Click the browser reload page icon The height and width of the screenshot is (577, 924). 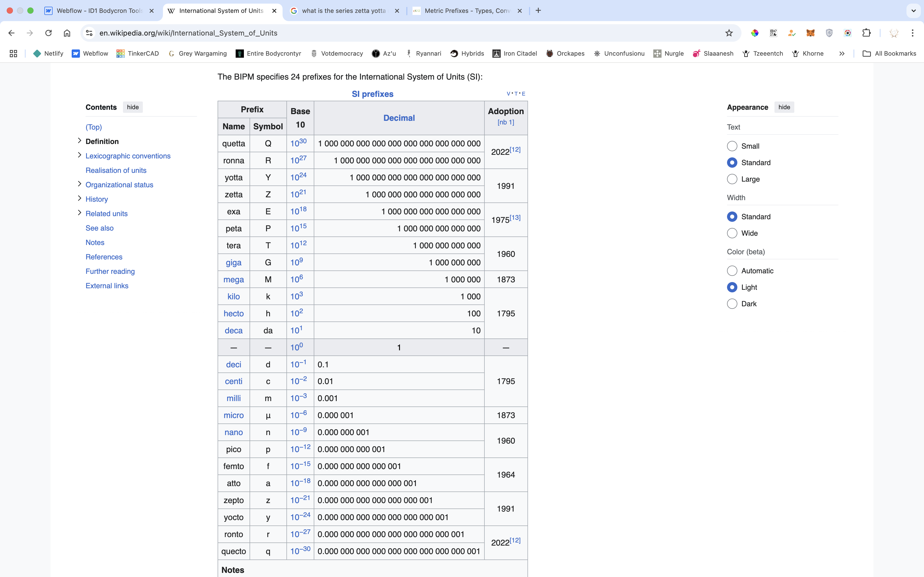pos(48,33)
